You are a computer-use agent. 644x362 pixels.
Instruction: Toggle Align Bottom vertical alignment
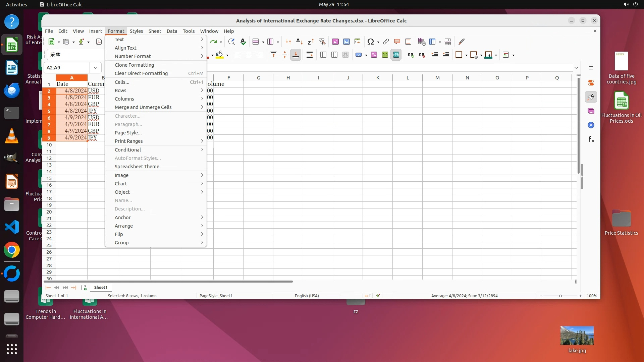[x=296, y=55]
